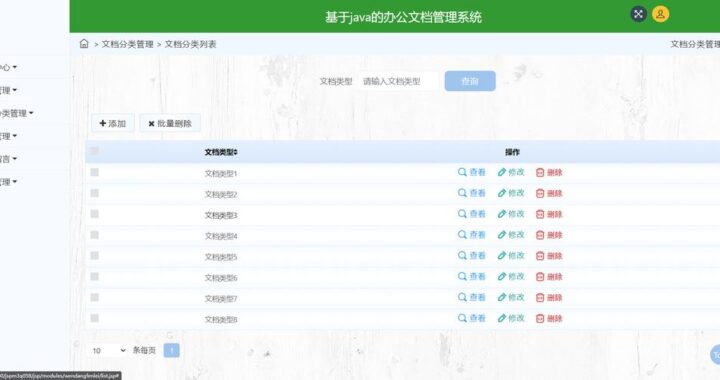720x380 pixels.
Task: Expand the sidebar menu ending in 言
Action: pyautogui.click(x=9, y=159)
